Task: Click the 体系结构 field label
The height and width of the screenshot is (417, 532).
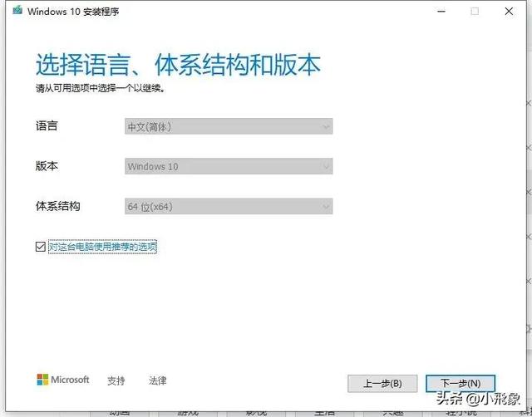Action: pos(57,206)
